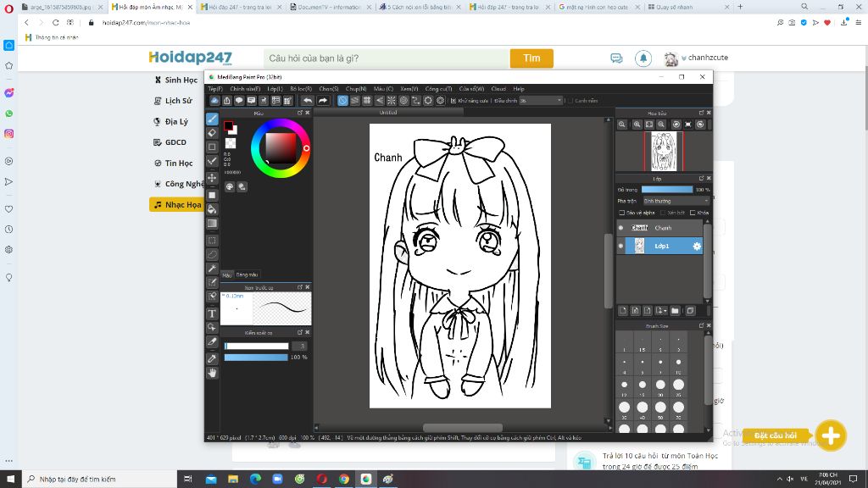
Task: Select the Text tool
Action: (212, 313)
